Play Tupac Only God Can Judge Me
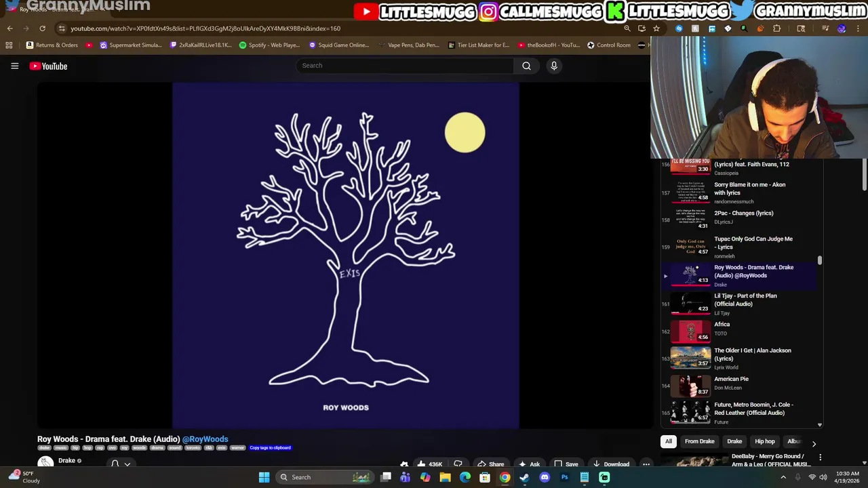Screen dimensions: 868x488 click(x=739, y=247)
